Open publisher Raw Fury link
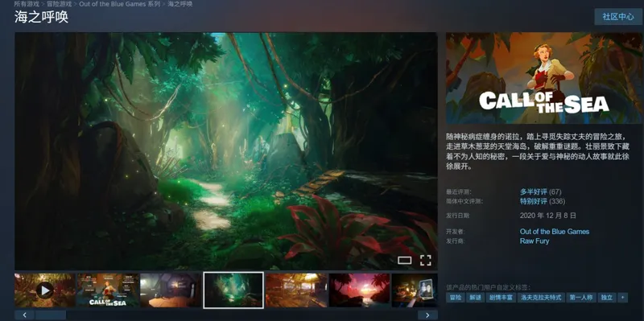Image resolution: width=644 pixels, height=321 pixels. pyautogui.click(x=535, y=241)
